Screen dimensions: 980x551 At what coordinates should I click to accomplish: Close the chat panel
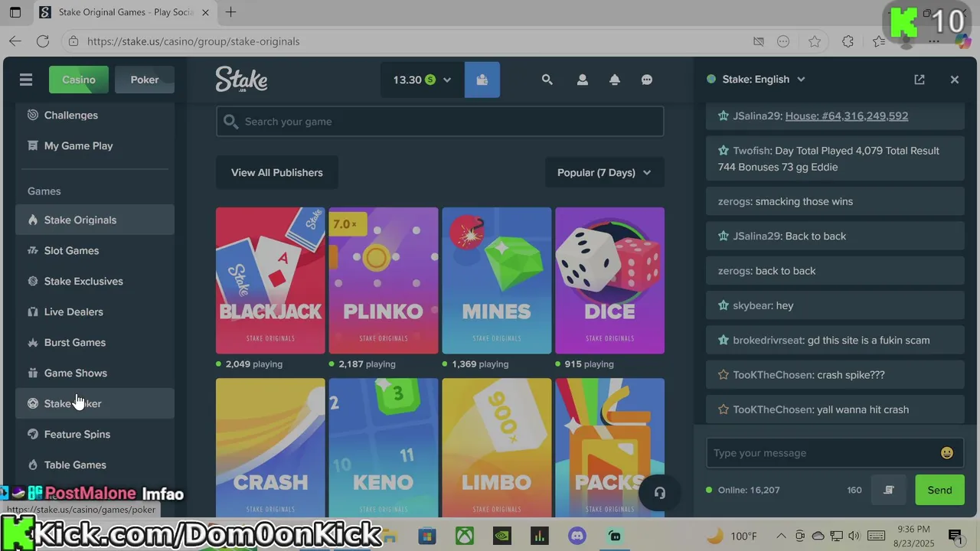(x=955, y=80)
